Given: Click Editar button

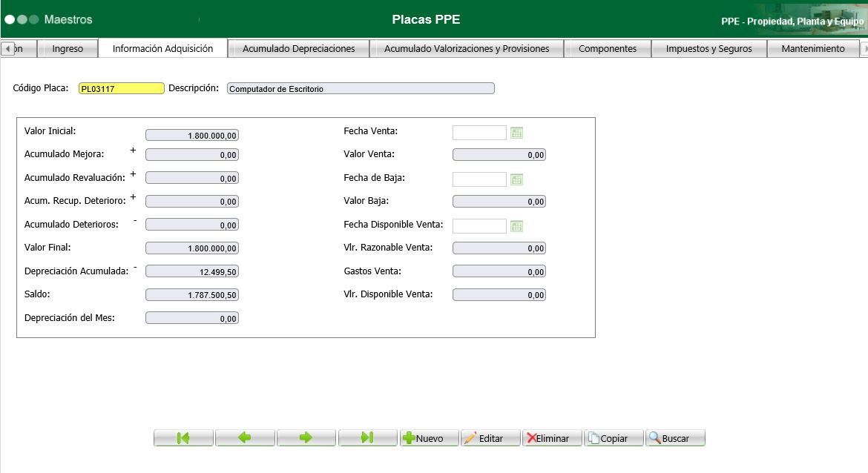Looking at the screenshot, I should [x=490, y=438].
